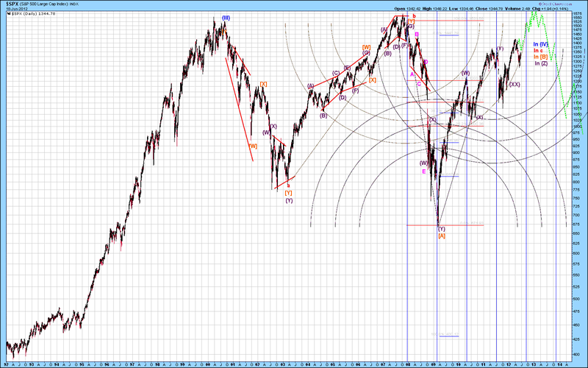Click the 700 price axis label
The height and width of the screenshot is (368, 588).
(x=577, y=216)
